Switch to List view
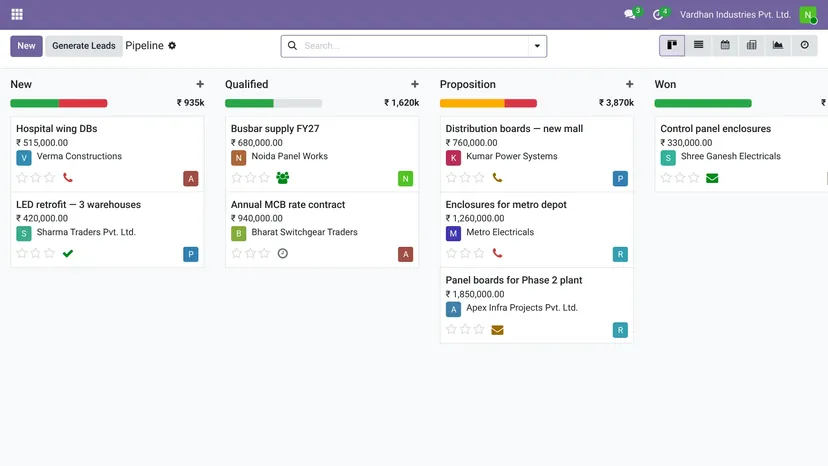Screen dimensions: 828x466 point(698,45)
